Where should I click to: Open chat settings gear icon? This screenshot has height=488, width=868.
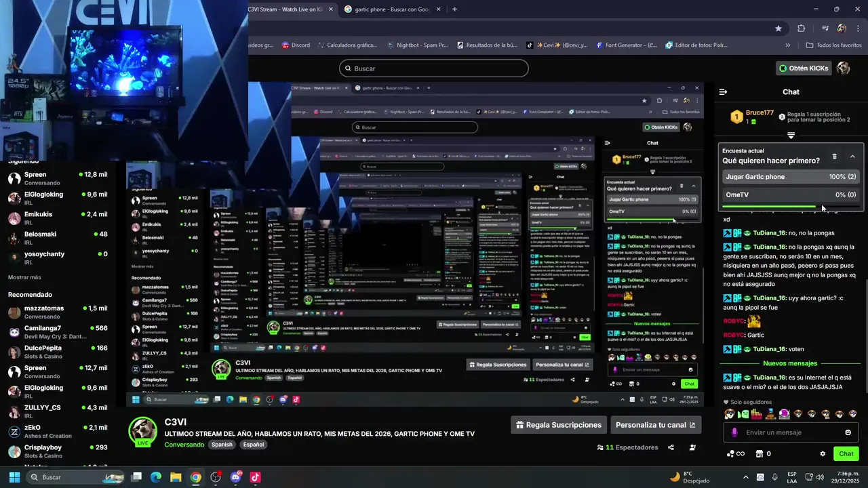[x=823, y=453]
